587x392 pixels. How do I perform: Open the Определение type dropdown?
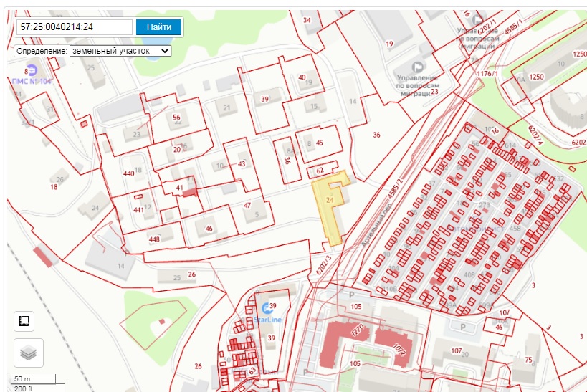coord(120,52)
